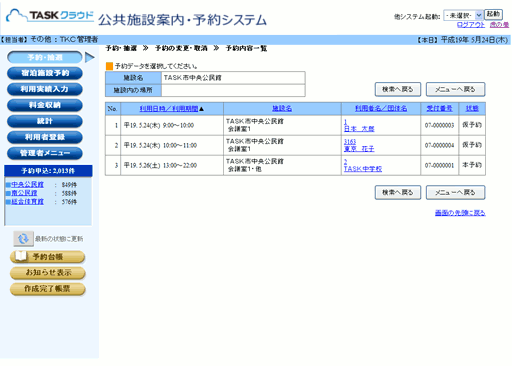Image resolution: width=512 pixels, height=366 pixels.
Task: Click the 施設名 field showing TASK市中央公民館
Action: click(233, 78)
